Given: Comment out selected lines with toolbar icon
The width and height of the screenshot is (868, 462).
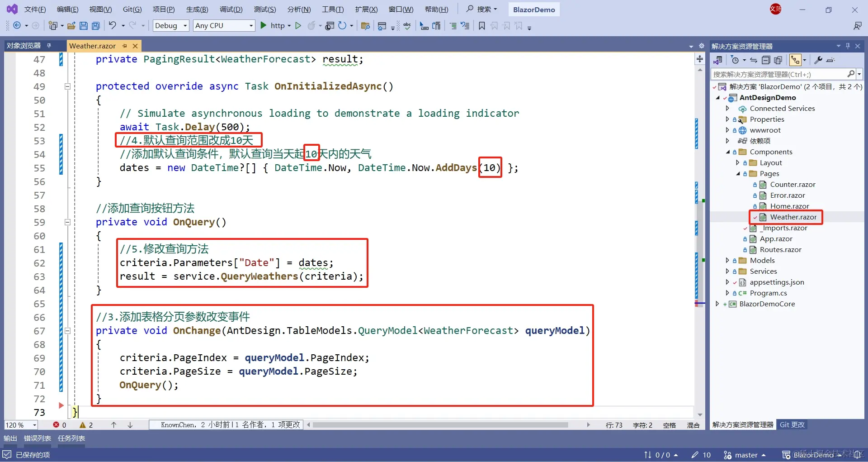Looking at the screenshot, I should 453,26.
